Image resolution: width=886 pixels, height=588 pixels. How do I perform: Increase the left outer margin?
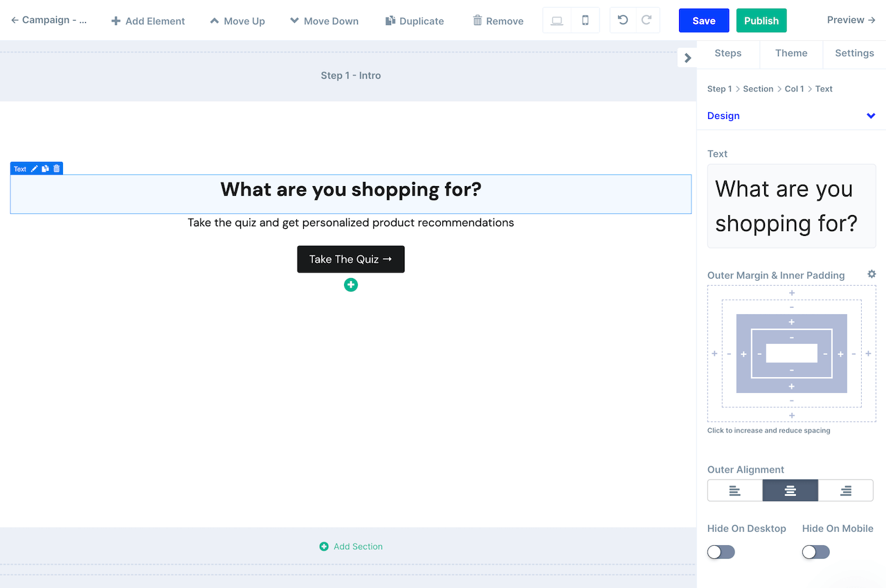714,353
